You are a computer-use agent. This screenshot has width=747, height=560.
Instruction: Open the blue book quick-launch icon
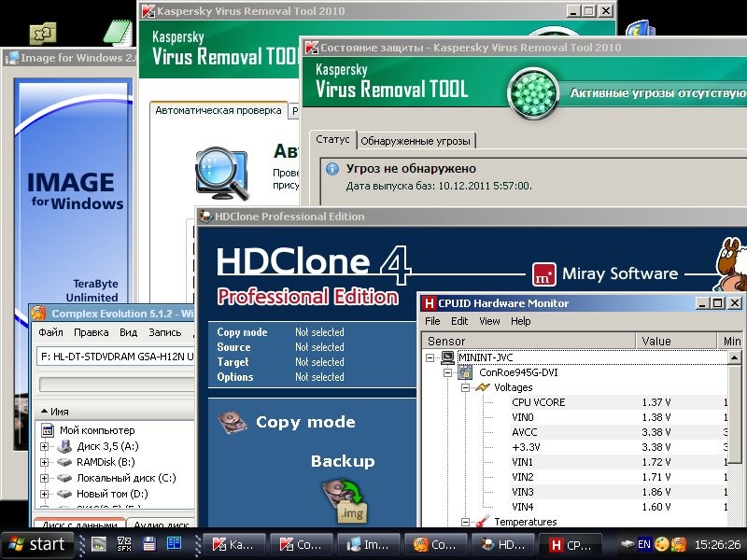coord(174,544)
